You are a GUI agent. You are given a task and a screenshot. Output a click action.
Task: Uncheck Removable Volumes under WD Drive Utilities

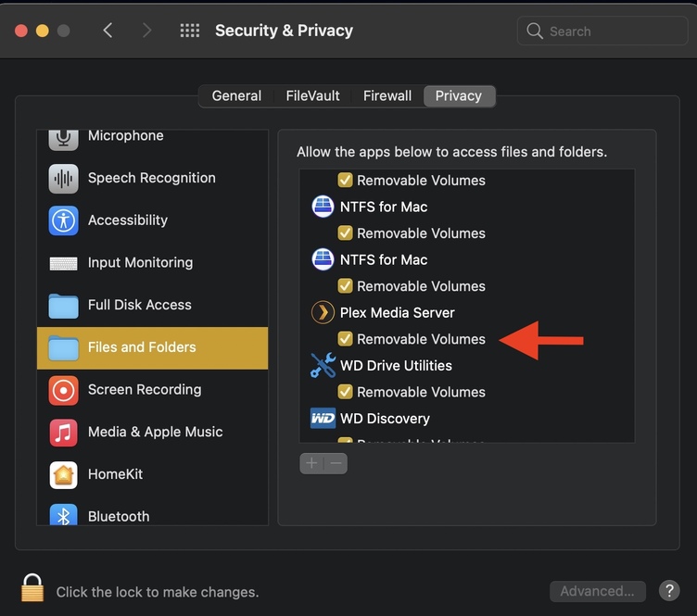tap(346, 392)
